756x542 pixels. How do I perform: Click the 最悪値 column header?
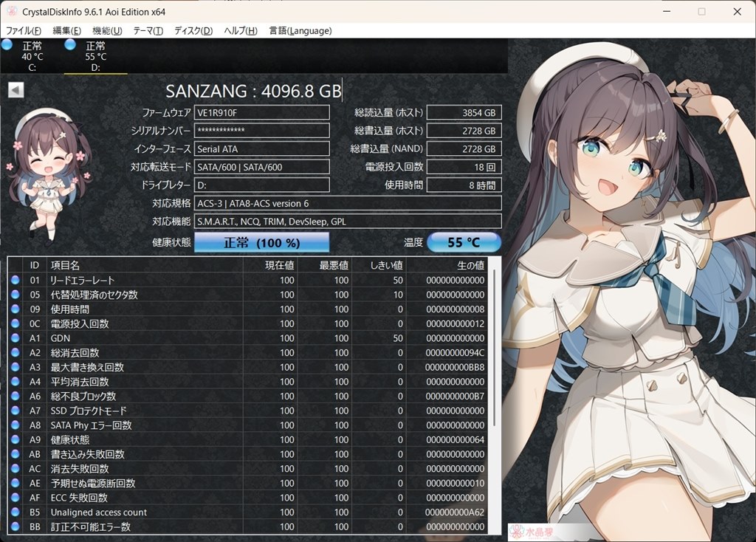click(x=325, y=265)
